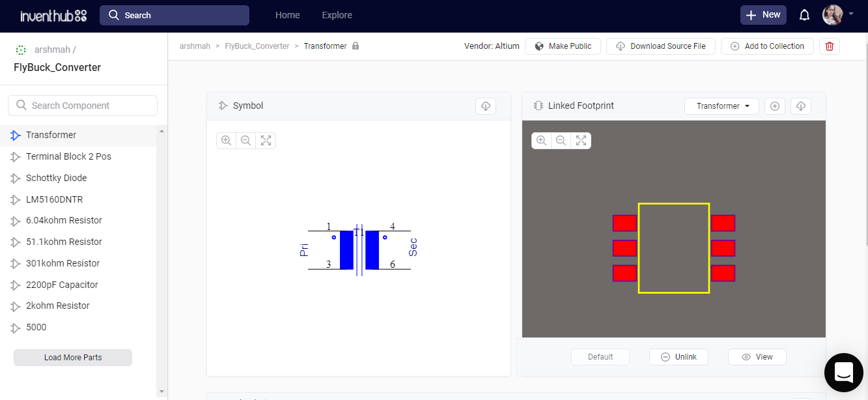Click the FlyBuck_Converter project title
Viewport: 868px width, 400px height.
click(57, 67)
